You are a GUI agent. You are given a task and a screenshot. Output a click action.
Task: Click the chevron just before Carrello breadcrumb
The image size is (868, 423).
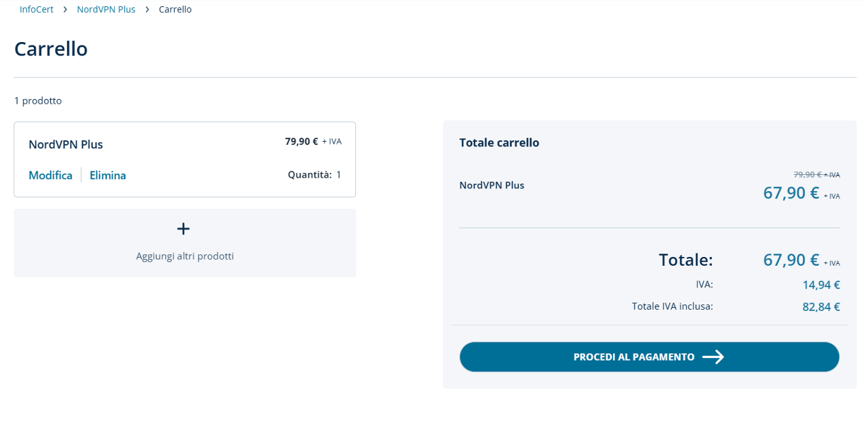click(147, 9)
